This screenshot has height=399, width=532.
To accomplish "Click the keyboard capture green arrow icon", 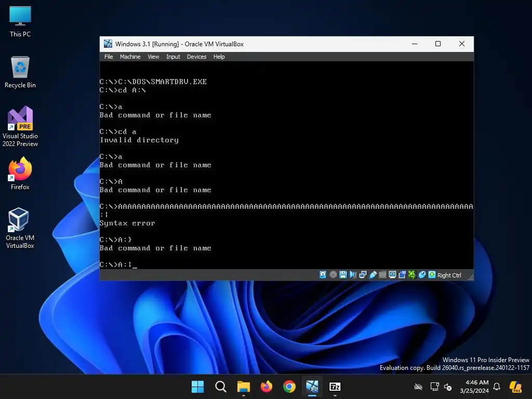I will [x=432, y=275].
